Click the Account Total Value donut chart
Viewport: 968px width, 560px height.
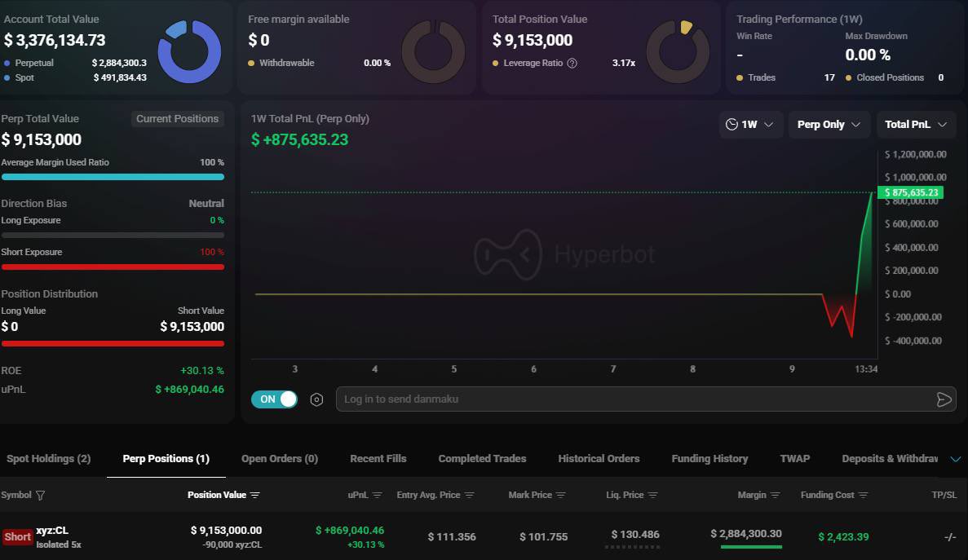(189, 52)
